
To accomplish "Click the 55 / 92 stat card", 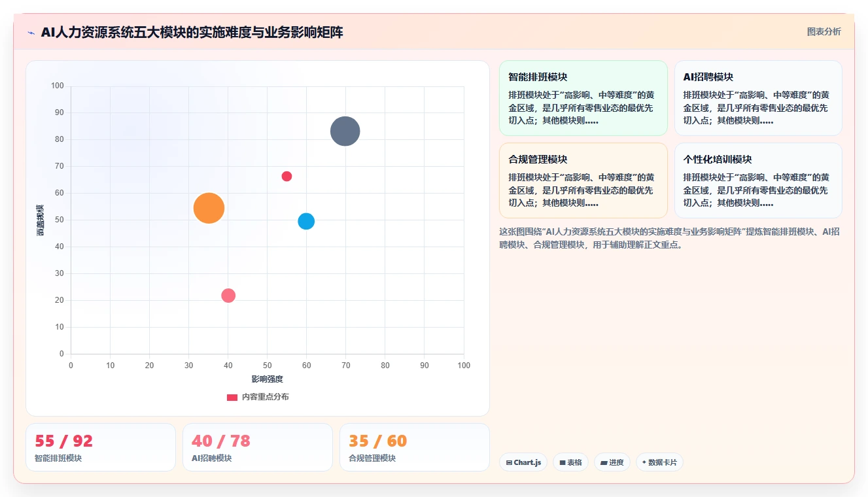I will pyautogui.click(x=101, y=447).
